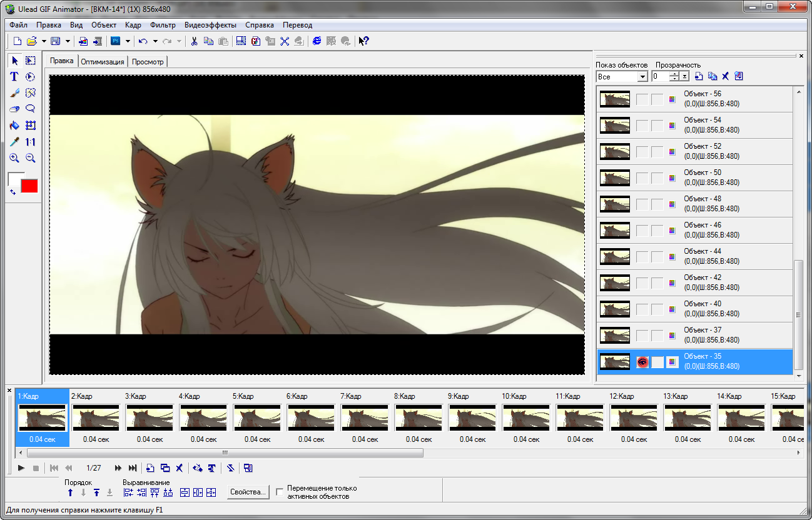Select the Magic wand tool

tap(30, 92)
